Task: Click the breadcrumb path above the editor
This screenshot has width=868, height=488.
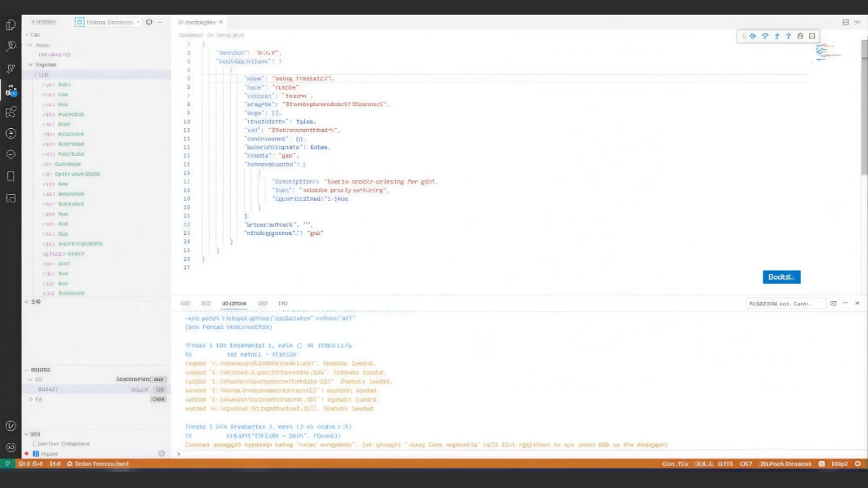Action: tap(211, 35)
